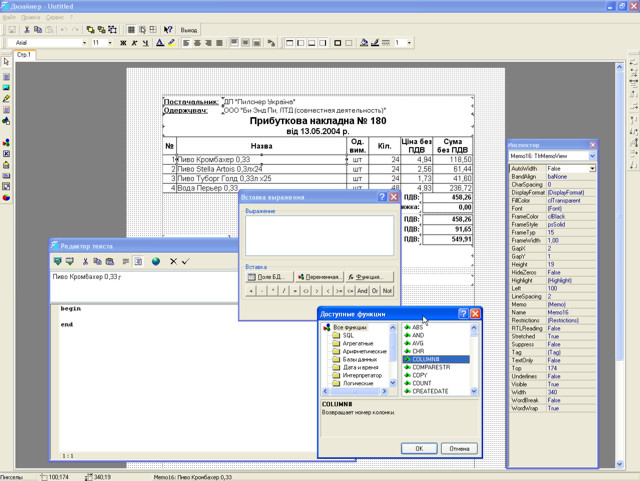Viewport: 640px width, 481px height.
Task: Click the bold formatting icon
Action: coord(124,44)
